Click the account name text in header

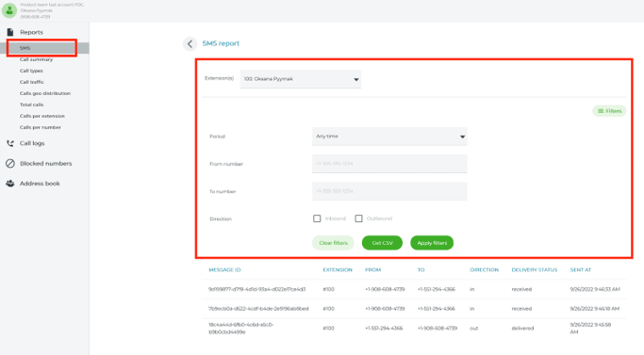click(x=52, y=5)
